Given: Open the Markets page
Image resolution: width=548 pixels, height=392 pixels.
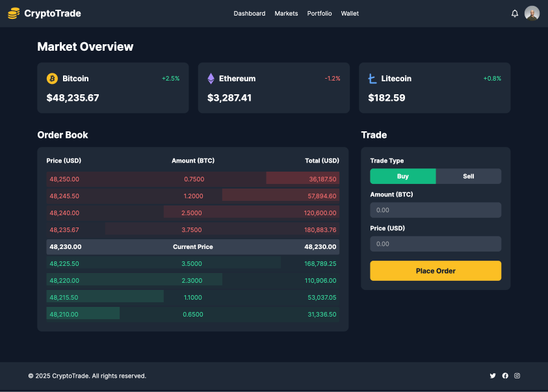Looking at the screenshot, I should coord(286,14).
